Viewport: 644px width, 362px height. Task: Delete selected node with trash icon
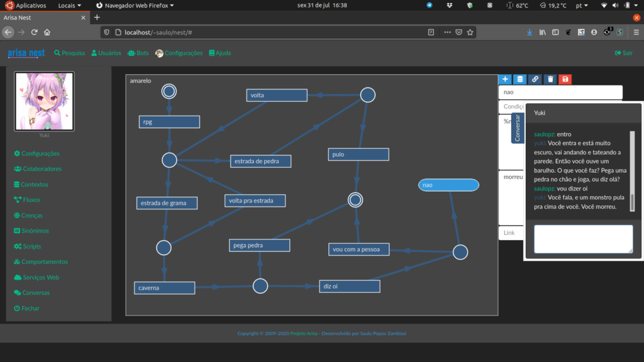[x=550, y=79]
